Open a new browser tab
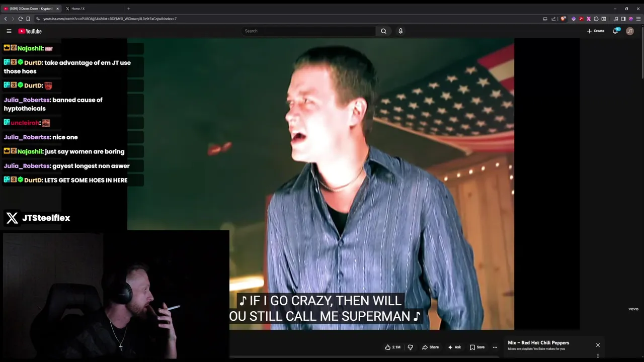Viewport: 644px width, 362px height. pyautogui.click(x=129, y=9)
